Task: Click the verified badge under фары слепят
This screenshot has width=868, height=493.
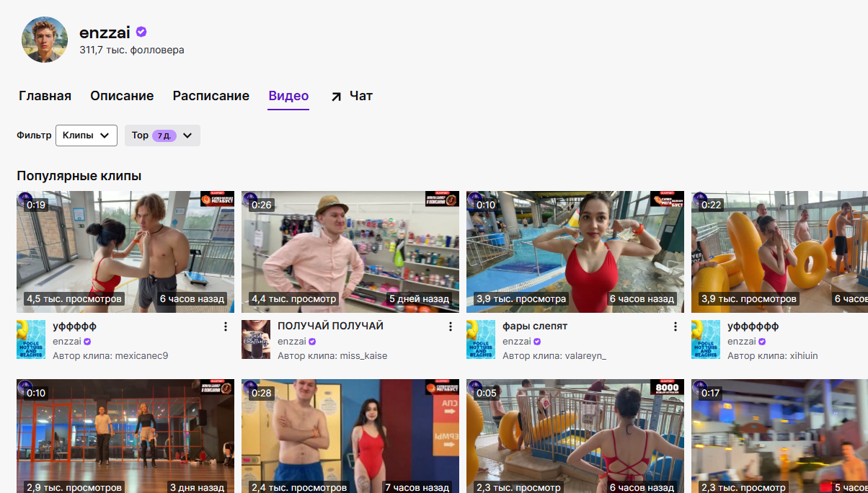Action: point(537,342)
